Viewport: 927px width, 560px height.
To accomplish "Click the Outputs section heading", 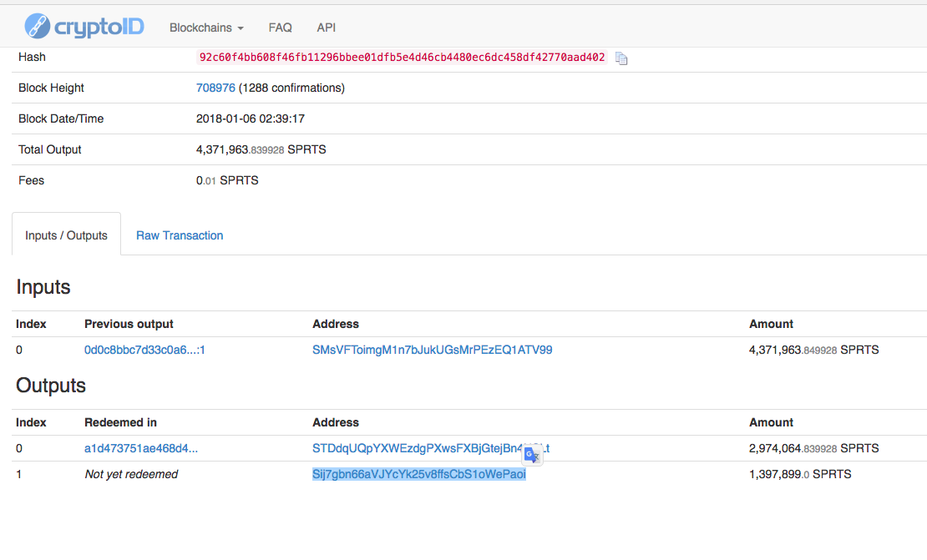I will pos(51,386).
